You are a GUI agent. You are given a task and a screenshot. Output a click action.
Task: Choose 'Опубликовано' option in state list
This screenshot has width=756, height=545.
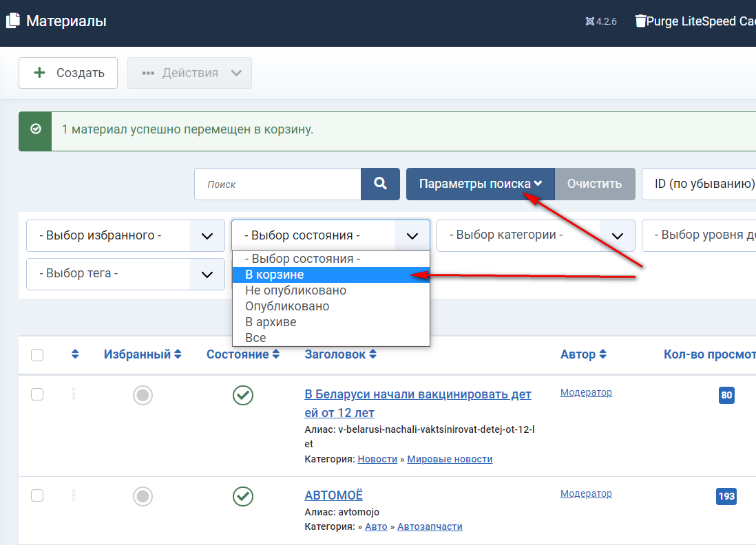[287, 306]
